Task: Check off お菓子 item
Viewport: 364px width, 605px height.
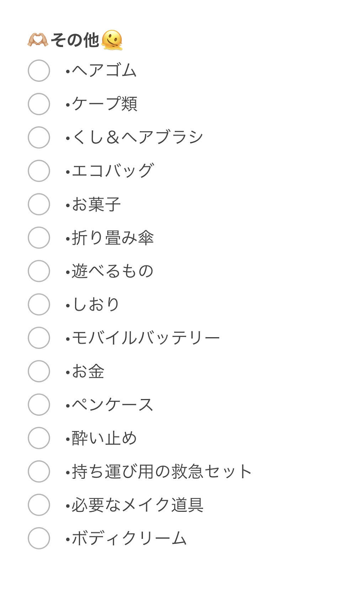Action: pos(39,204)
